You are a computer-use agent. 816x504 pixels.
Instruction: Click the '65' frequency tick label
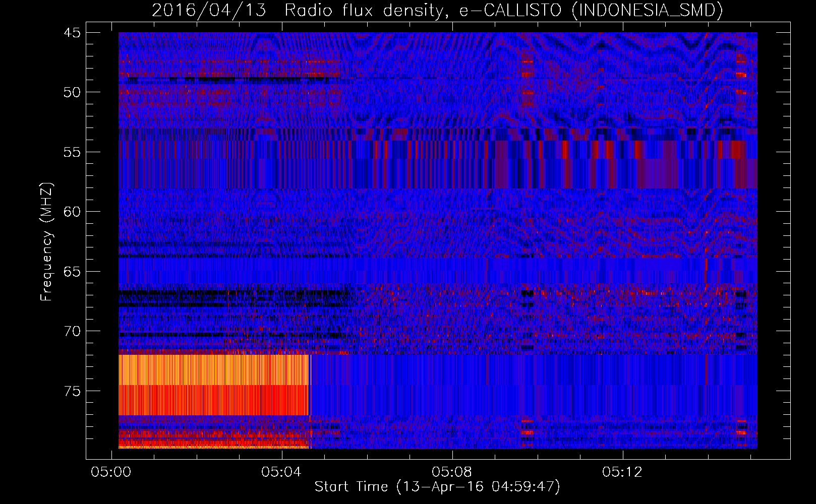click(x=72, y=272)
